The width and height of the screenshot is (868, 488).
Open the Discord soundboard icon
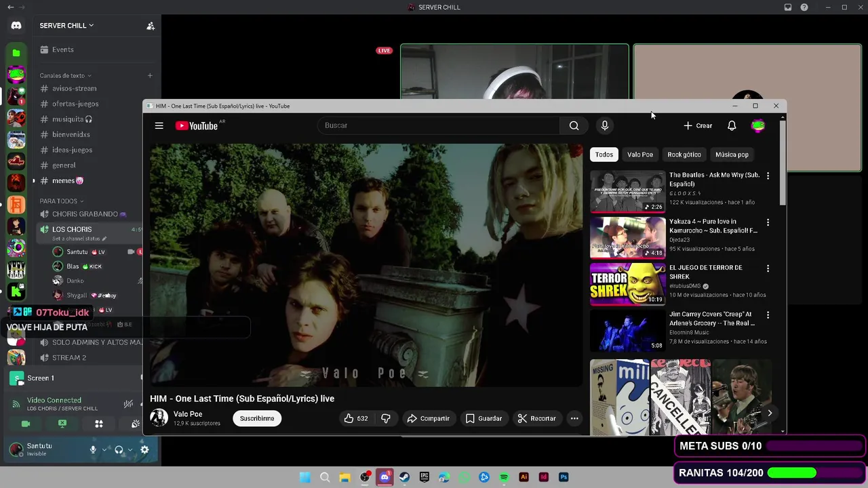coord(136,424)
